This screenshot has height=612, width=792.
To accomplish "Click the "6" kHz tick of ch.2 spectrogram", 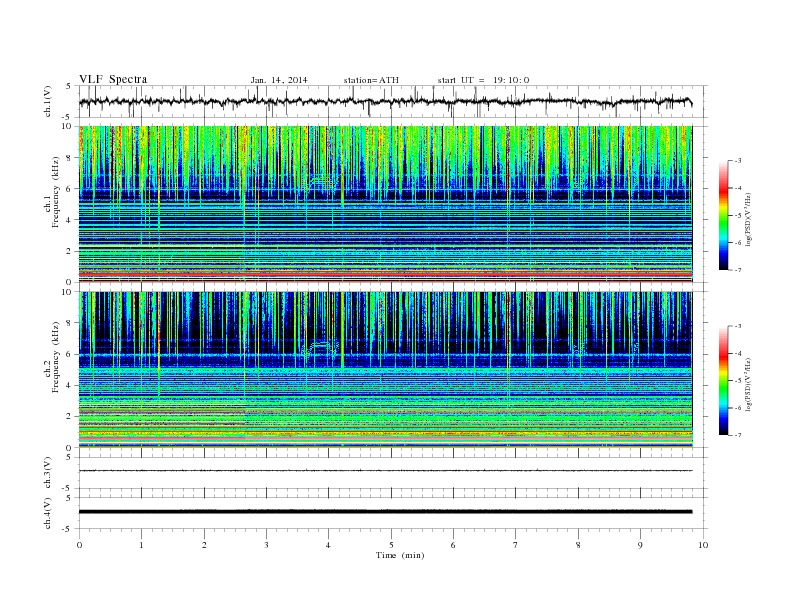I will (69, 354).
